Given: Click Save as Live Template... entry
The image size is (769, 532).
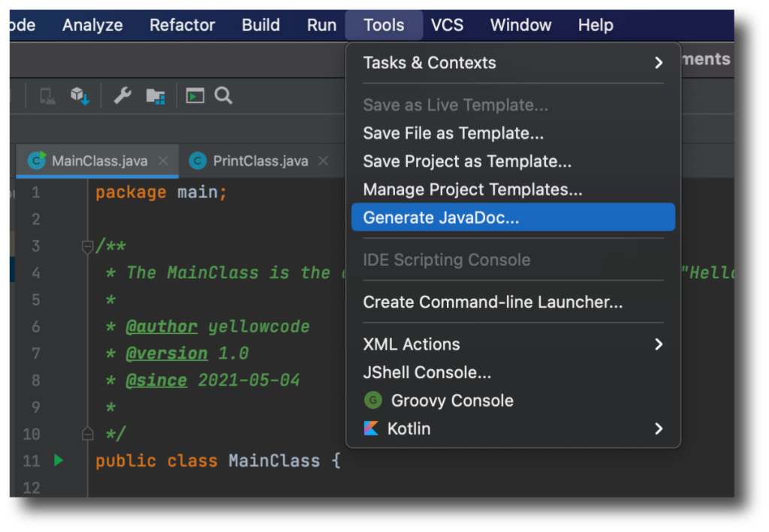Looking at the screenshot, I should [513, 105].
